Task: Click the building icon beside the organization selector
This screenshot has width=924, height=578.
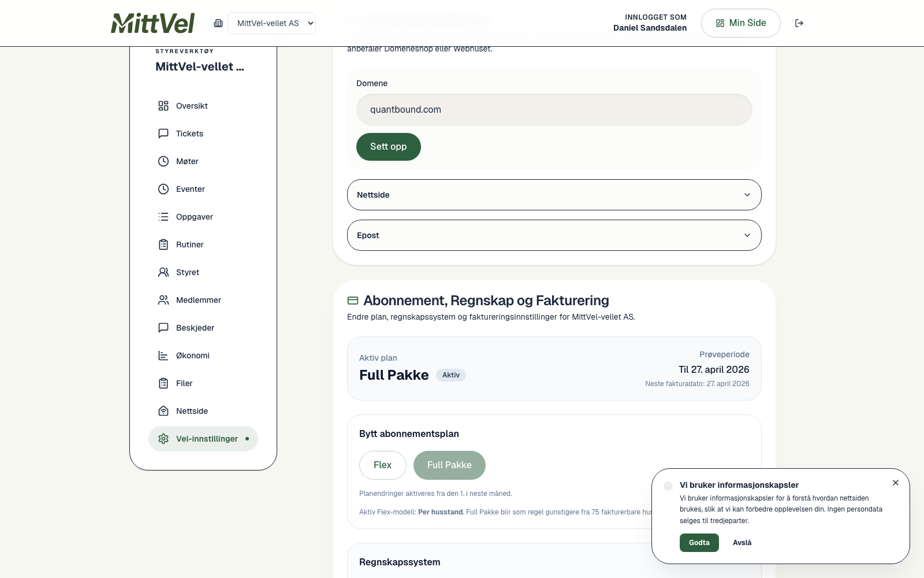Action: pyautogui.click(x=218, y=23)
